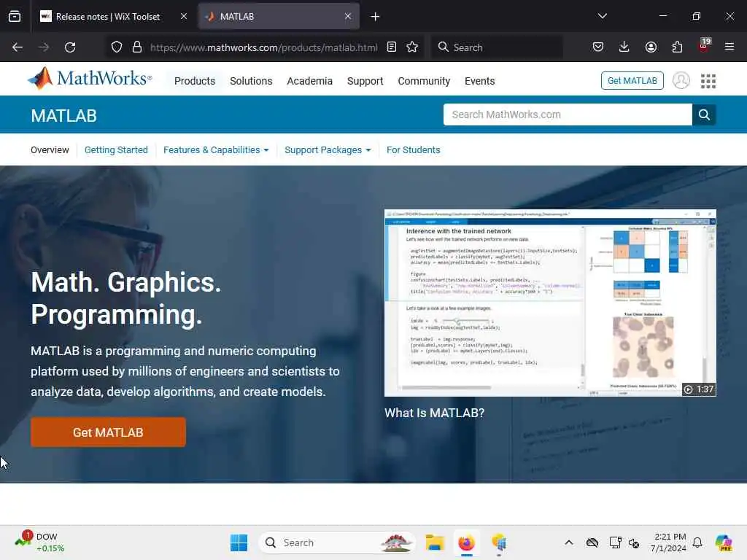This screenshot has width=747, height=560.
Task: Open the Firefox downloads panel
Action: pos(624,47)
